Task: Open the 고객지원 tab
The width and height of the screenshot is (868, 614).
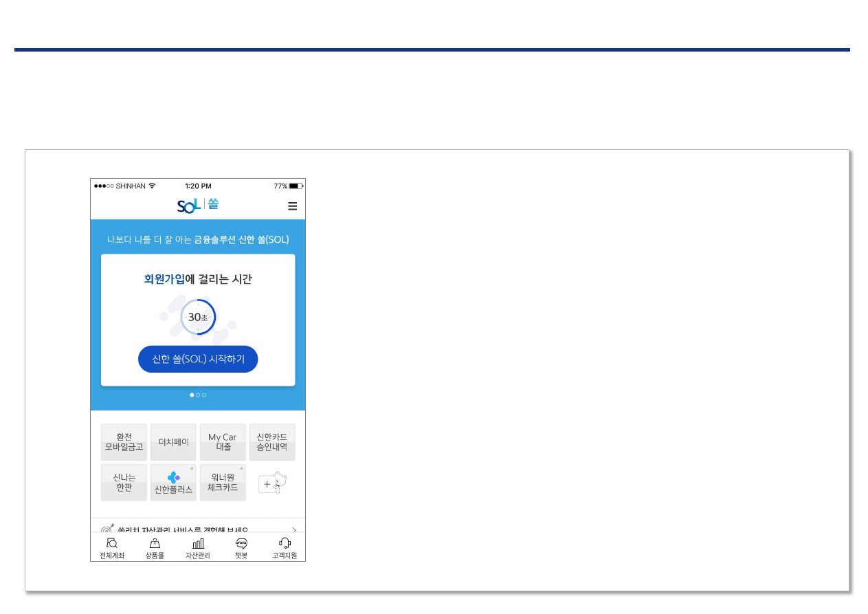Action: coord(285,549)
